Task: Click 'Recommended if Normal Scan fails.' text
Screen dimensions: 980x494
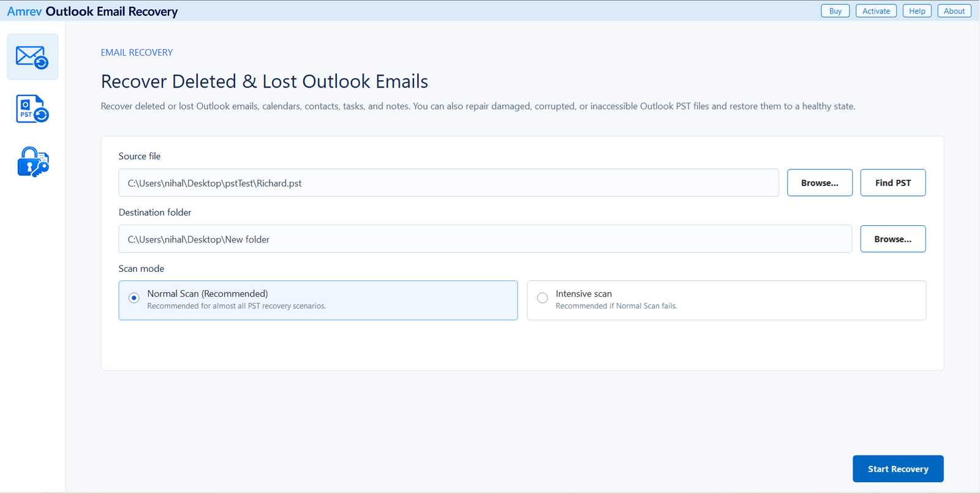Action: coord(616,306)
